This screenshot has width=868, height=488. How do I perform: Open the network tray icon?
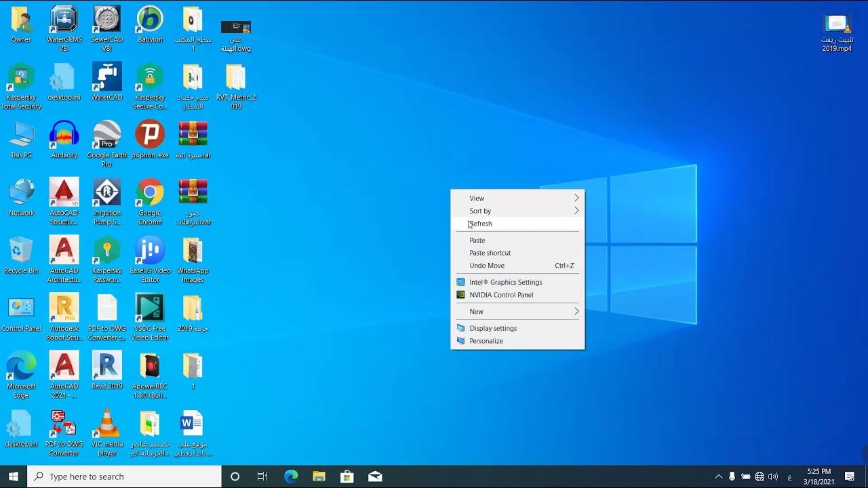point(759,476)
